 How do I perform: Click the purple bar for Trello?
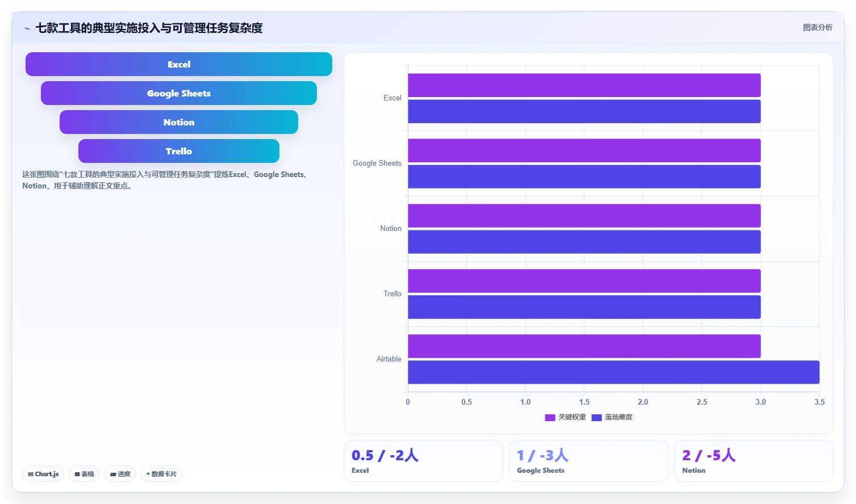pyautogui.click(x=584, y=281)
